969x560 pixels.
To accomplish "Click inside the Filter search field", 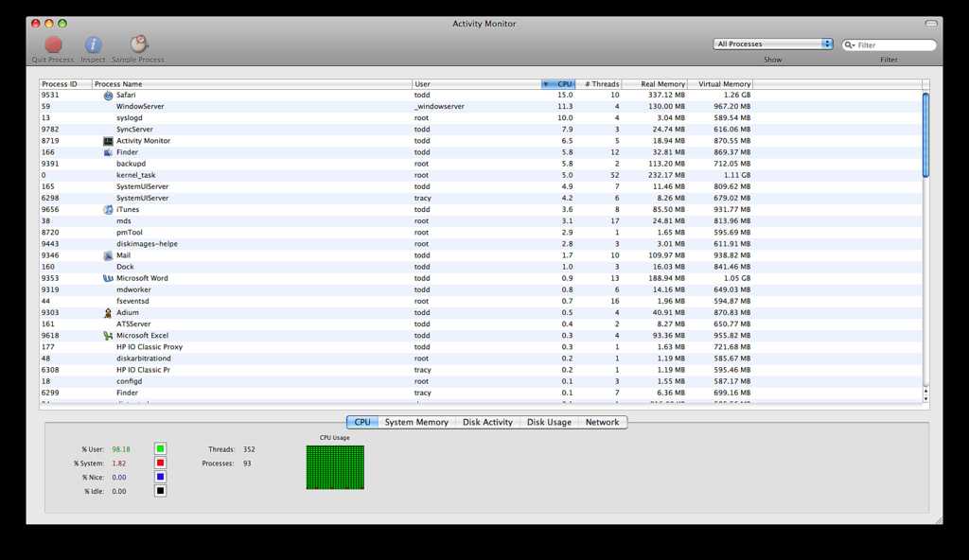I will (890, 45).
